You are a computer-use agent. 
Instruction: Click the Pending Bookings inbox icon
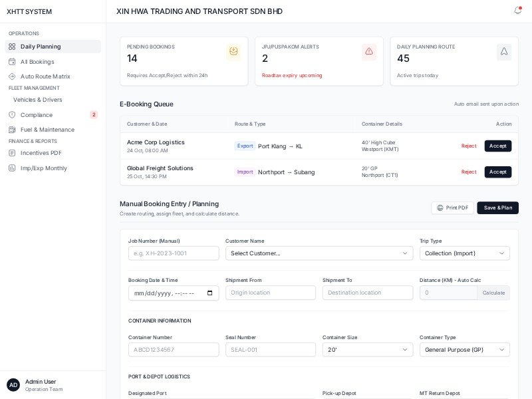233,52
